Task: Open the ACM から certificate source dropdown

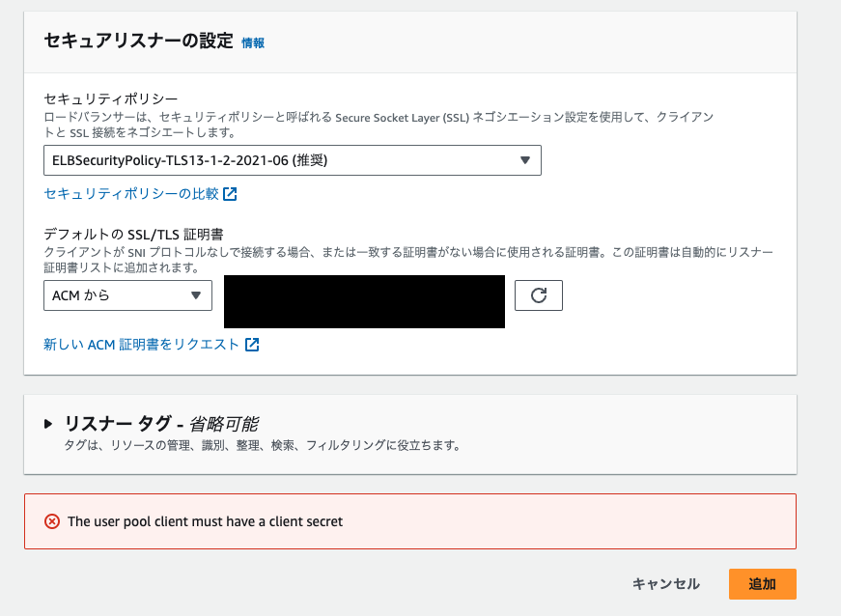Action: (127, 295)
